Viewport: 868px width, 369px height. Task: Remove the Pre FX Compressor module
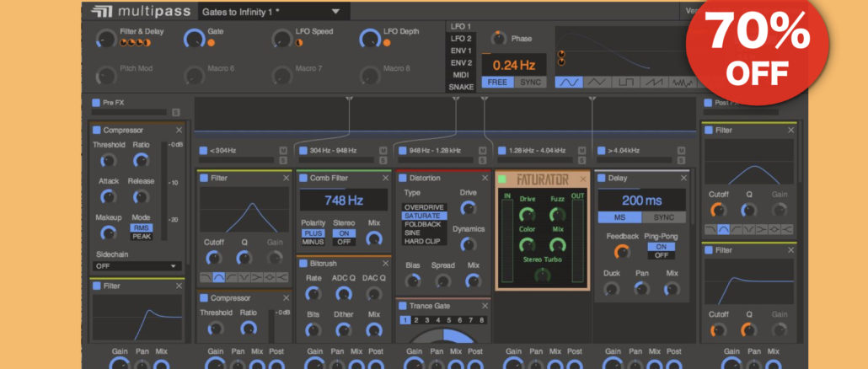click(179, 130)
